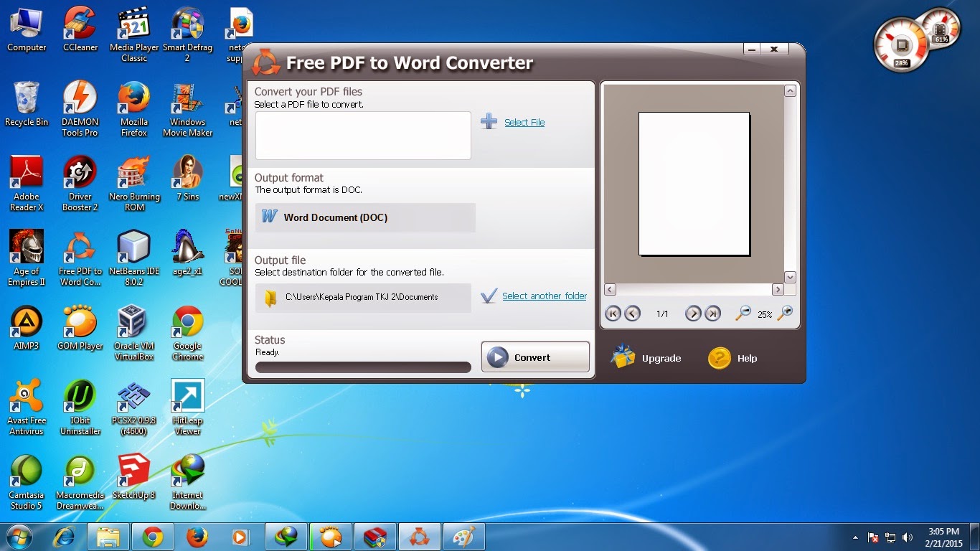This screenshot has width=980, height=551.
Task: Click the Select File link
Action: 524,123
